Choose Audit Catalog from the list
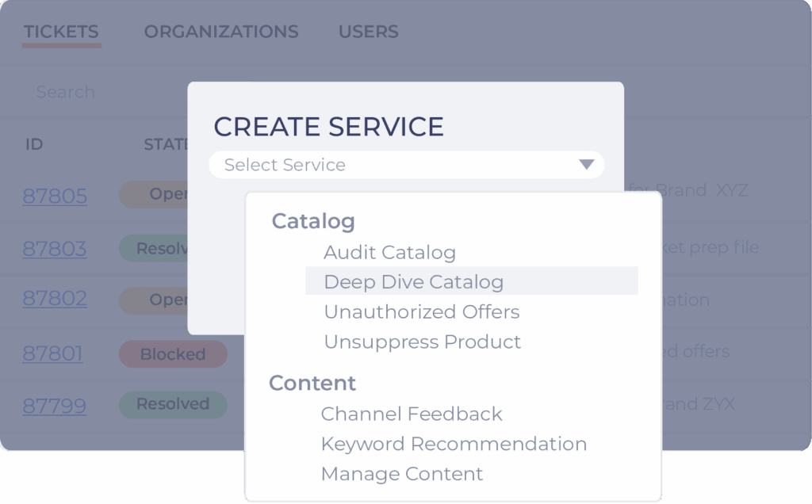 (x=389, y=253)
